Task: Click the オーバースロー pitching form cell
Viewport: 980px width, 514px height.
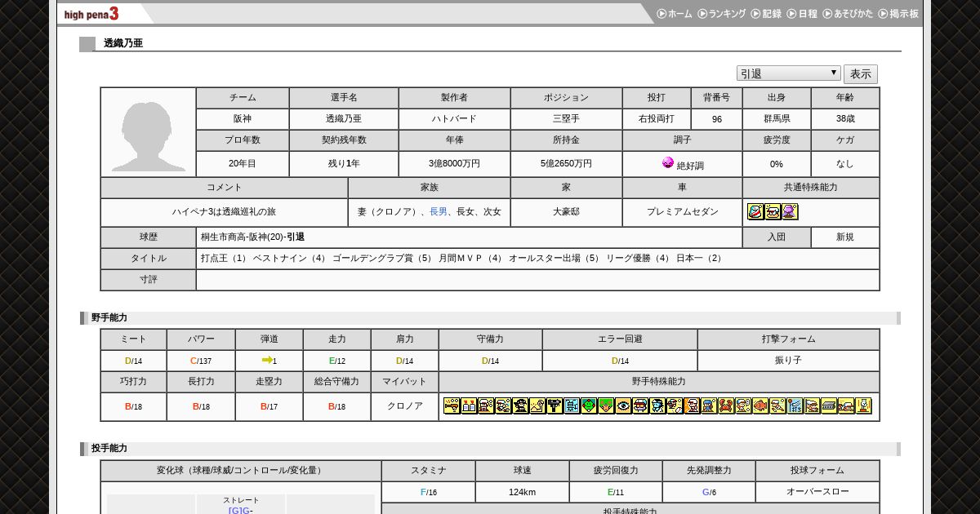Action: (817, 492)
